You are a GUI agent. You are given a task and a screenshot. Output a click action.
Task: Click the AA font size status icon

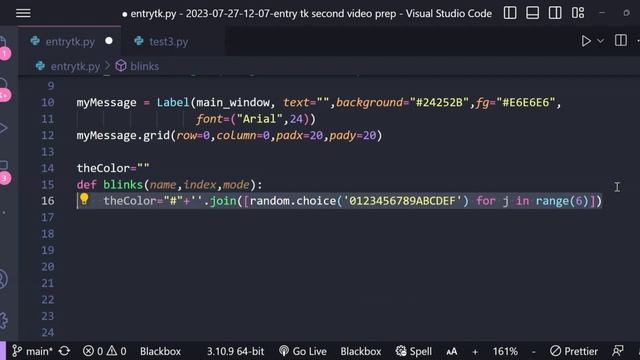[451, 351]
